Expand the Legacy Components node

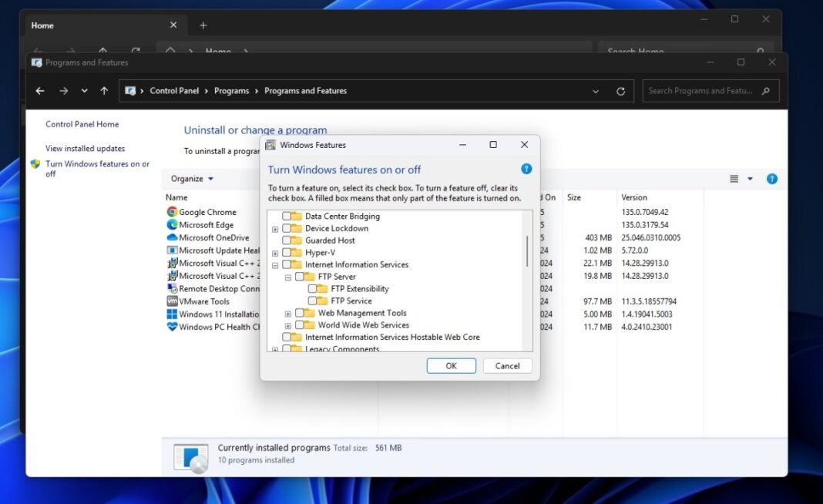pyautogui.click(x=275, y=348)
